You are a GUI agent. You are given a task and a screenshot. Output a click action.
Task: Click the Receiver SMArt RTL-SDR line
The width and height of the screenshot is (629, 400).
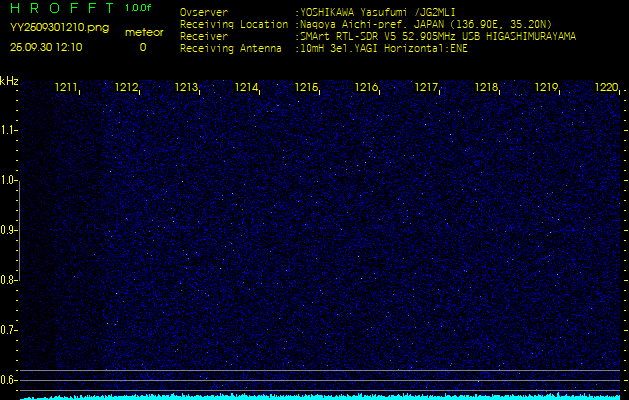click(x=378, y=36)
